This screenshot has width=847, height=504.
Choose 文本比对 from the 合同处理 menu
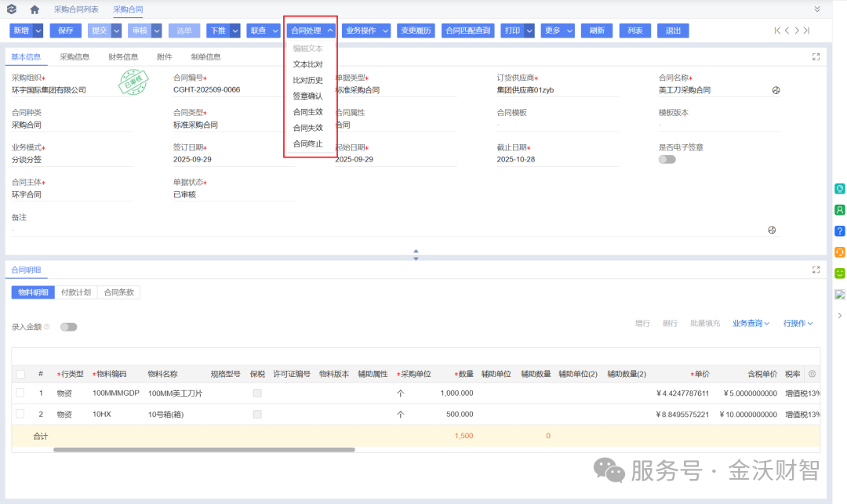(x=308, y=64)
